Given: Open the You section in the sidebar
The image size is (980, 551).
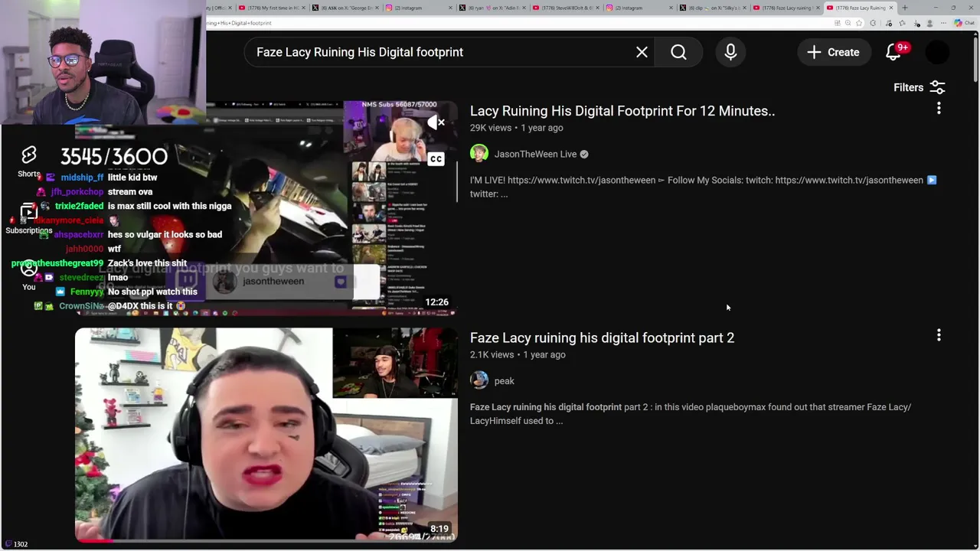Looking at the screenshot, I should pos(28,275).
